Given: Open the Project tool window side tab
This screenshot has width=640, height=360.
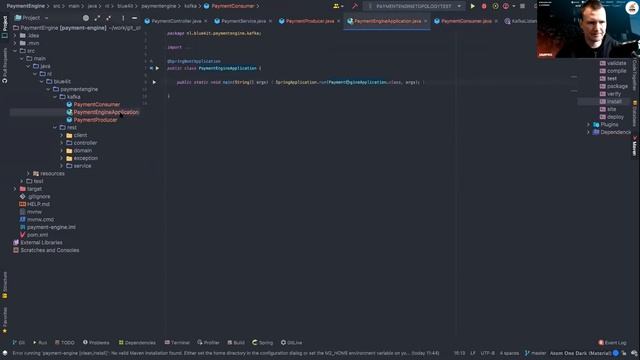Looking at the screenshot, I should pos(5,27).
